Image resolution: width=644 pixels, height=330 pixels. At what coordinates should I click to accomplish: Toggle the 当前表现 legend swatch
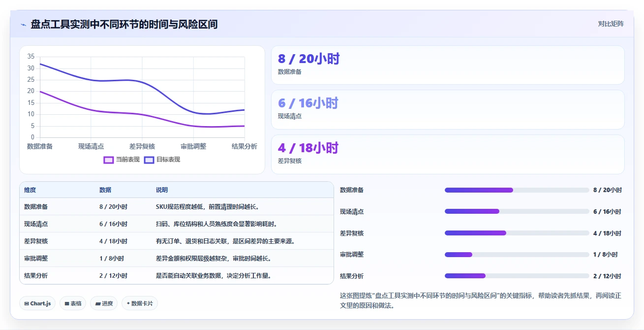coord(108,160)
